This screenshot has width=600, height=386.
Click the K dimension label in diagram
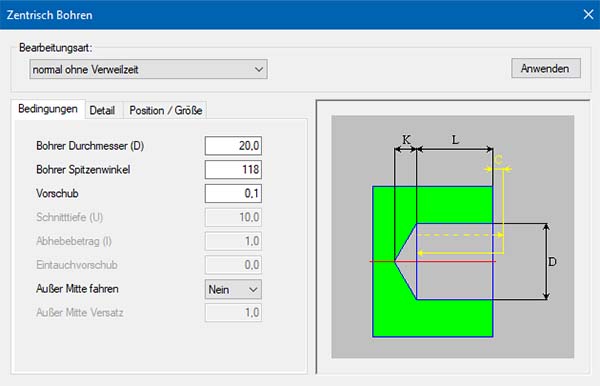point(406,140)
